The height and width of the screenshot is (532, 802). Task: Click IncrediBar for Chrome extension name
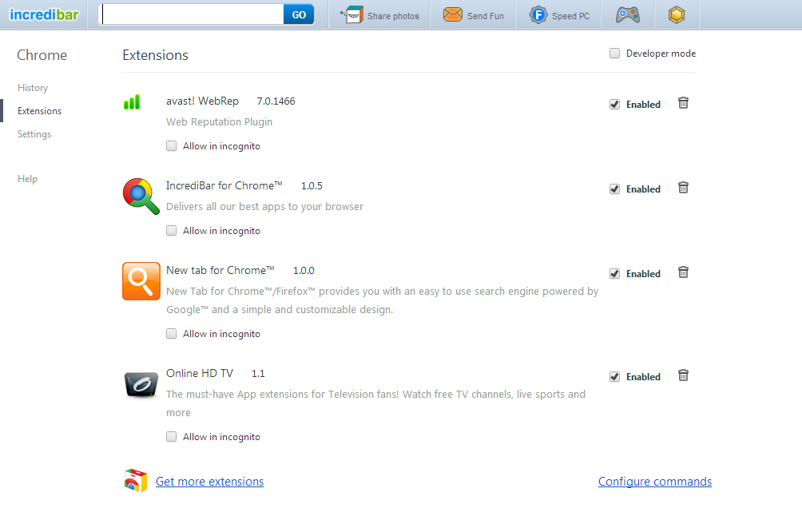click(x=224, y=185)
